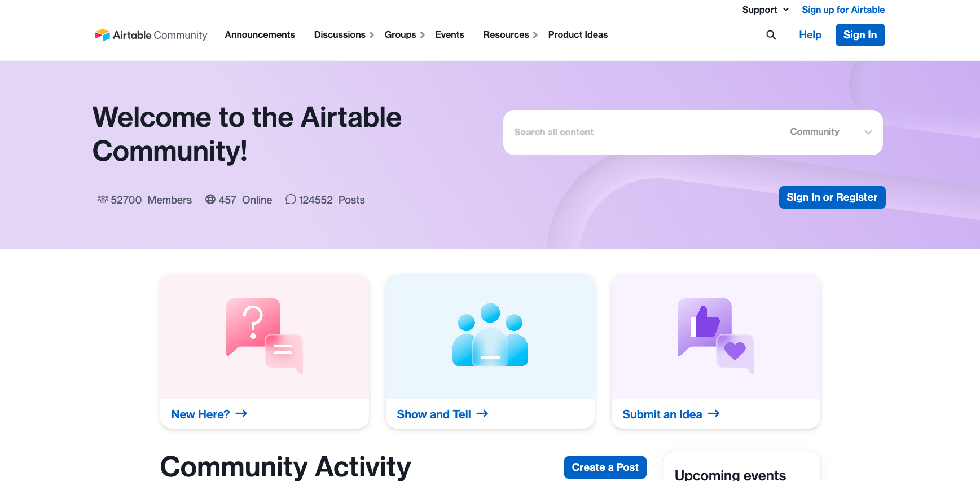The image size is (980, 481).
Task: Open the New Here? link
Action: pos(200,414)
